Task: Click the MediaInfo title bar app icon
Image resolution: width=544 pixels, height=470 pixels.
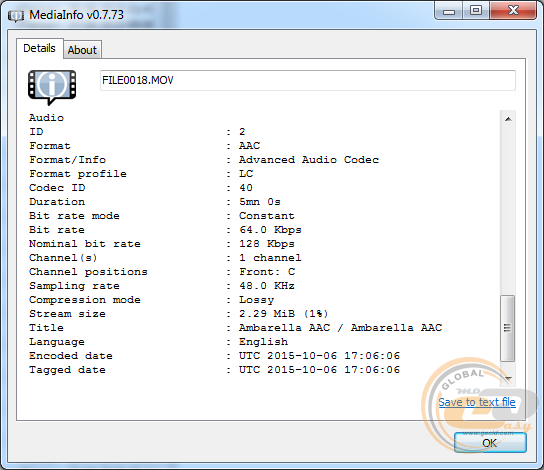Action: coord(16,16)
